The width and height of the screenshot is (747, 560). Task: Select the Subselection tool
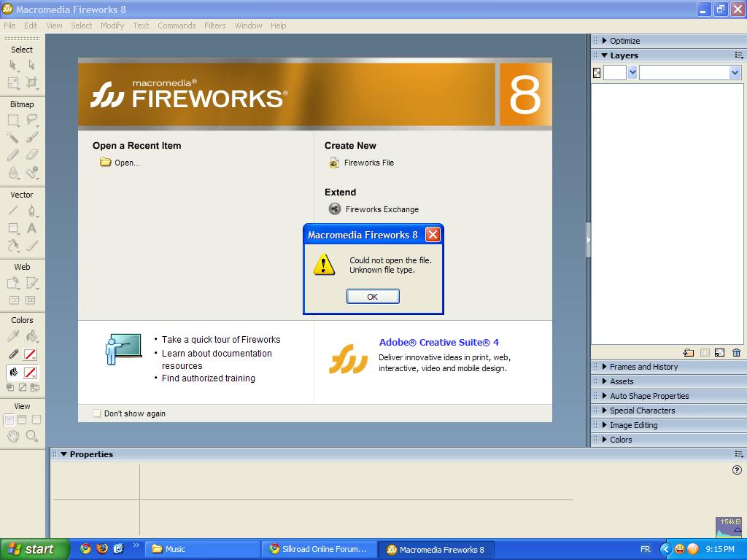click(31, 65)
